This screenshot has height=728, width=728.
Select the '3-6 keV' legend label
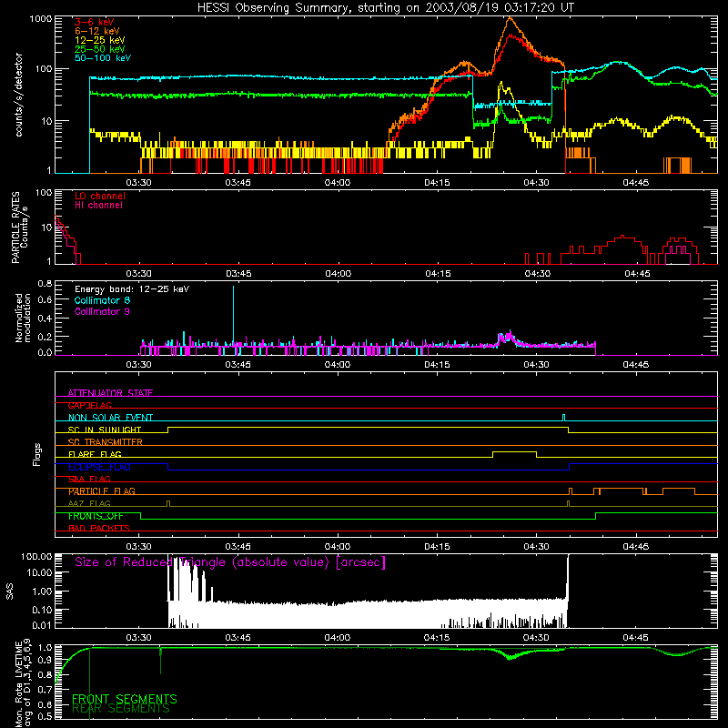95,22
